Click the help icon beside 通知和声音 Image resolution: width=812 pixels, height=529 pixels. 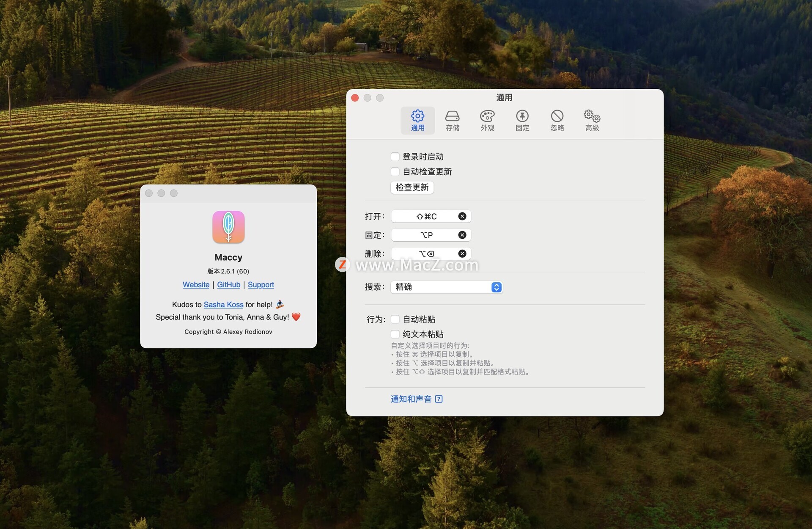coord(439,399)
